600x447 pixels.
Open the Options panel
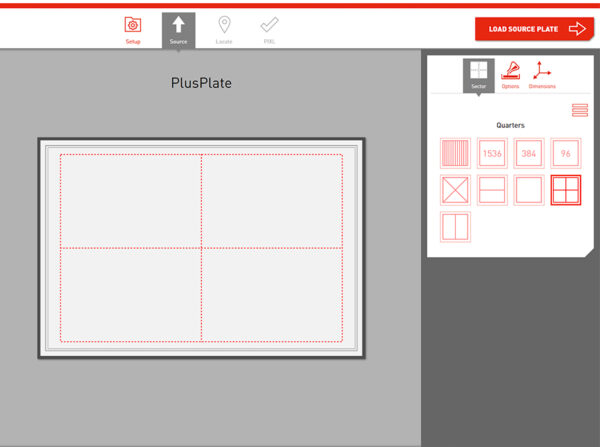point(510,75)
